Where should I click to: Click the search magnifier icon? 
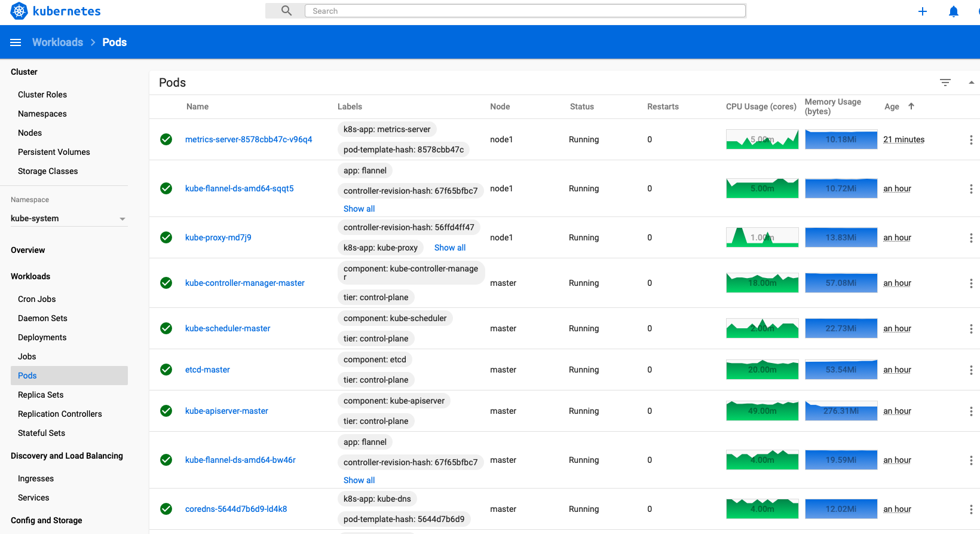287,11
